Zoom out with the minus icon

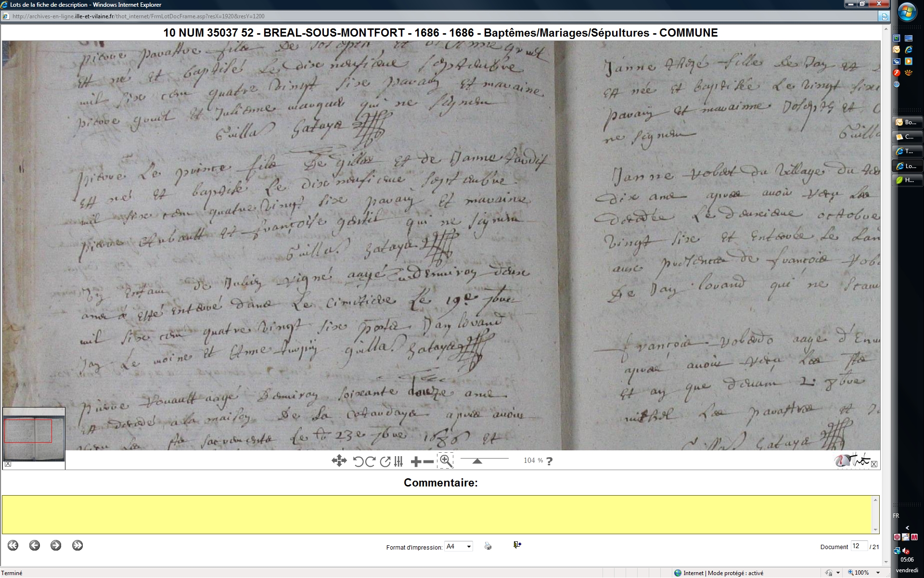click(x=428, y=461)
